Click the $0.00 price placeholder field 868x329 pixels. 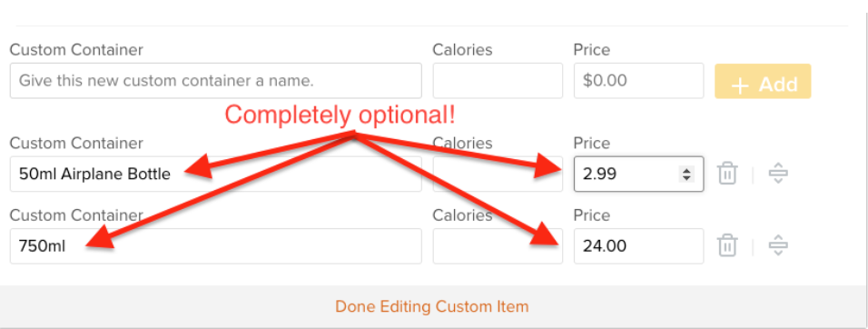coord(639,81)
